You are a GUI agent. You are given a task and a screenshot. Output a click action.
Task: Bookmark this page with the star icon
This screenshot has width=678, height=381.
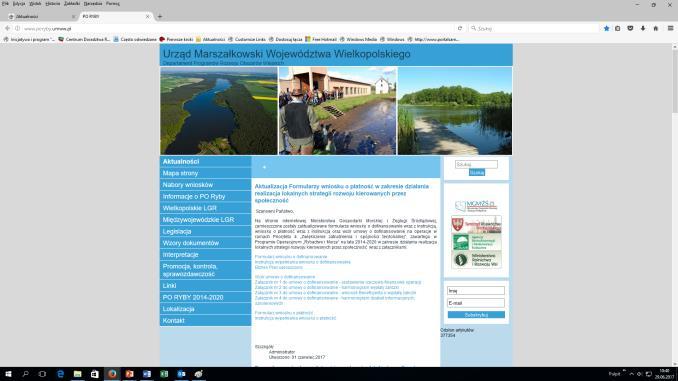pyautogui.click(x=606, y=28)
